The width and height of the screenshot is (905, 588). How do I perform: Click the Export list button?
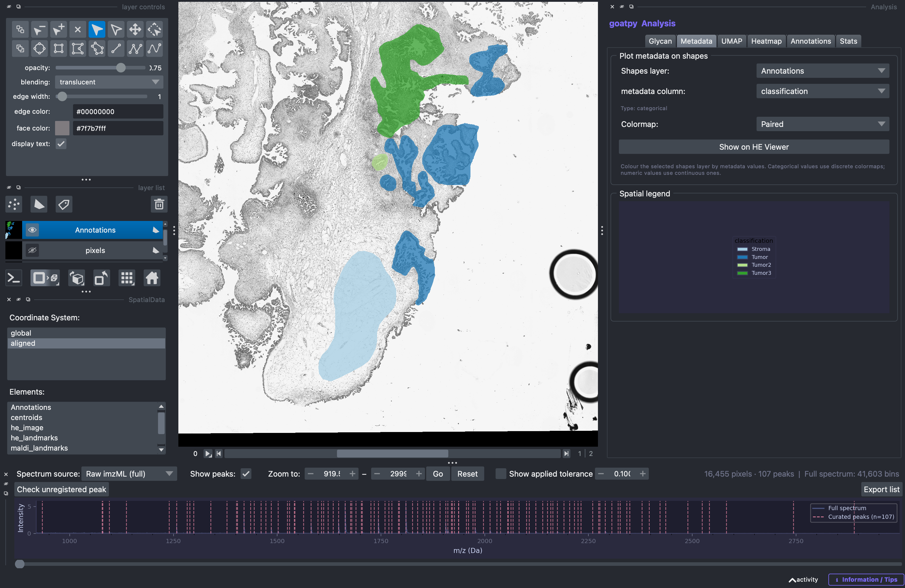click(881, 490)
